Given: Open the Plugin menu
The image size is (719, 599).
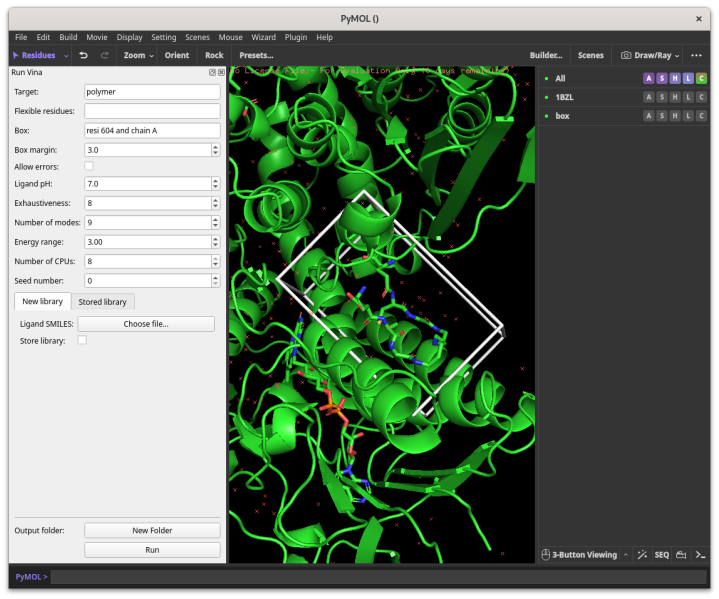Looking at the screenshot, I should point(295,37).
